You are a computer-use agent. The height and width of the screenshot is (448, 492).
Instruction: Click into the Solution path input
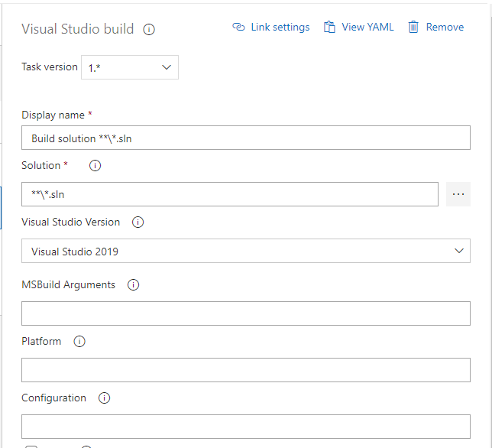pyautogui.click(x=229, y=194)
